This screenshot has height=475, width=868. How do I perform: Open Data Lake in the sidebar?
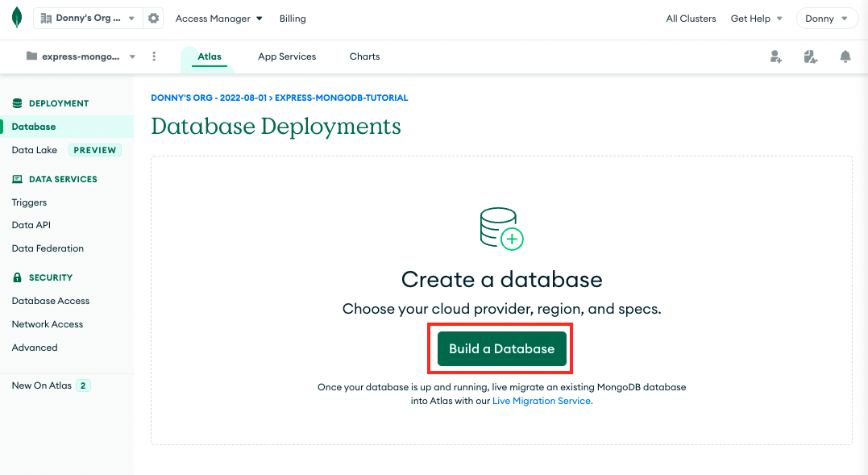tap(35, 150)
